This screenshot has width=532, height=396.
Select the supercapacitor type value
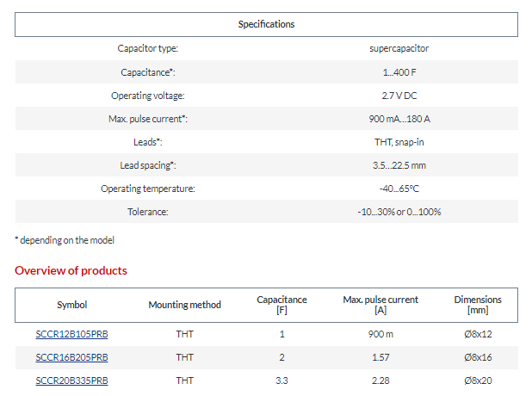(x=399, y=48)
